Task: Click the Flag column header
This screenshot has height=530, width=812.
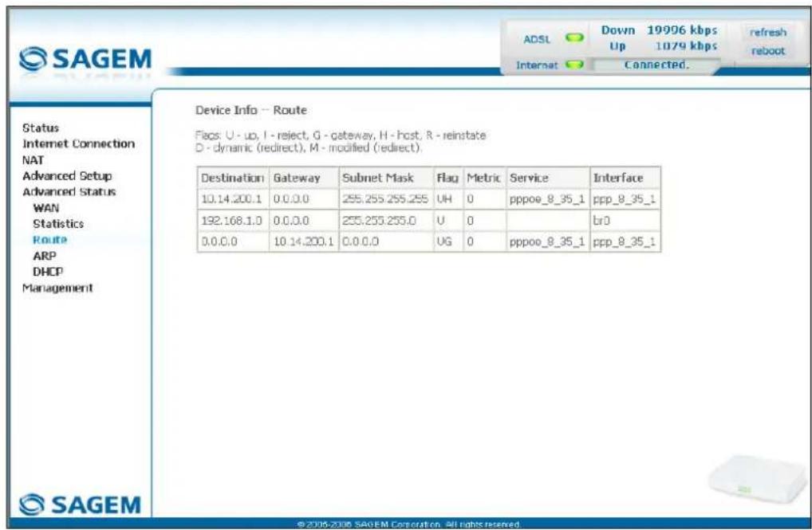Action: coord(448,178)
